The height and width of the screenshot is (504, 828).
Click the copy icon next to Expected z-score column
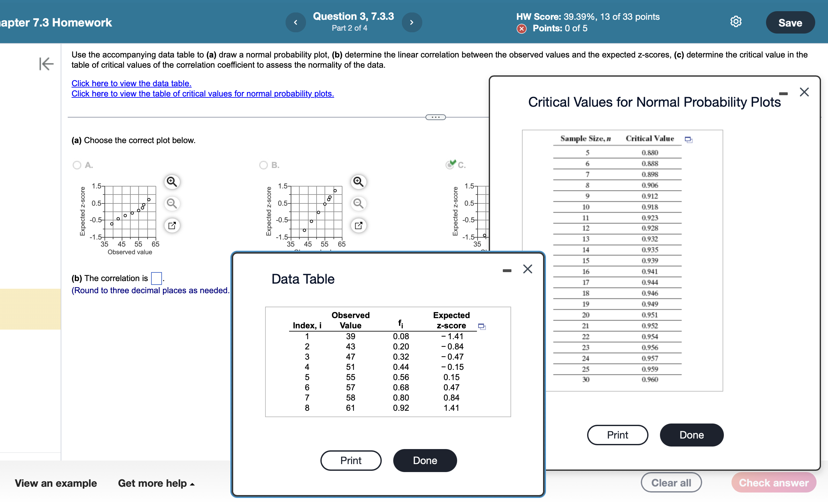[x=482, y=326]
